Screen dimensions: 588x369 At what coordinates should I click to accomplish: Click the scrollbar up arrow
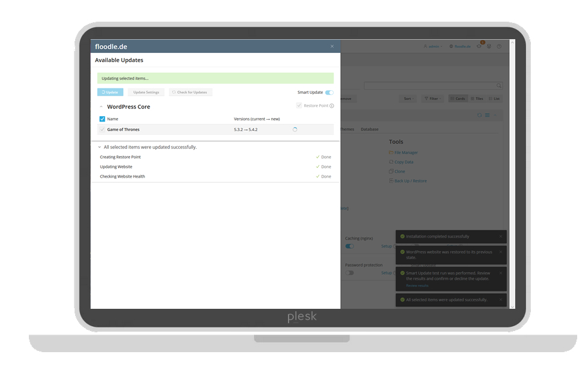click(x=512, y=43)
